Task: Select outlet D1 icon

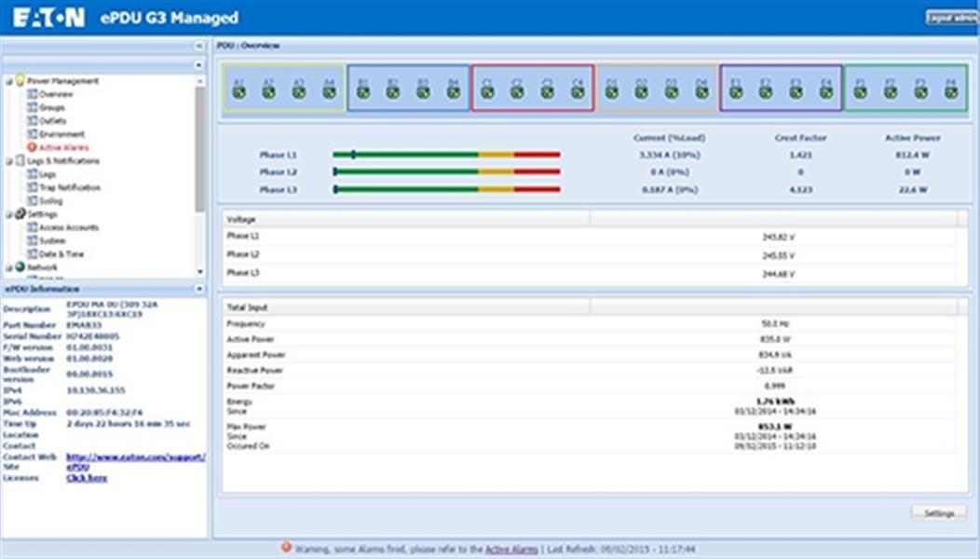Action: click(612, 92)
